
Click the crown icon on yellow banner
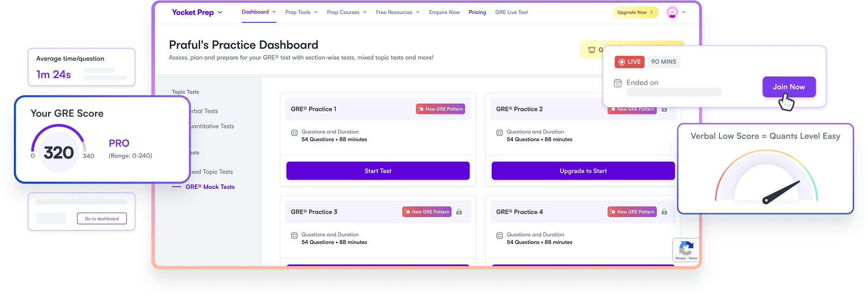click(x=592, y=50)
